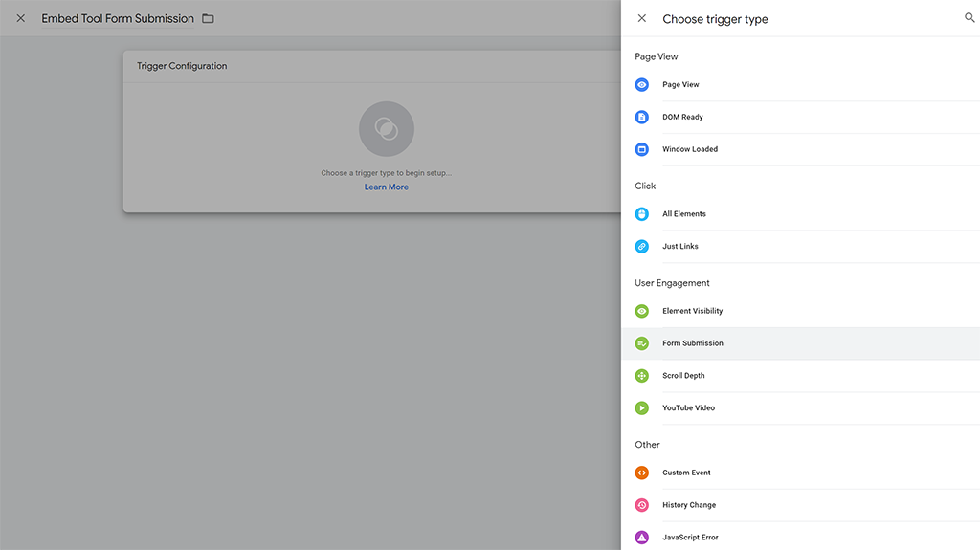
Task: Click the All Elements mouse icon
Action: (642, 214)
